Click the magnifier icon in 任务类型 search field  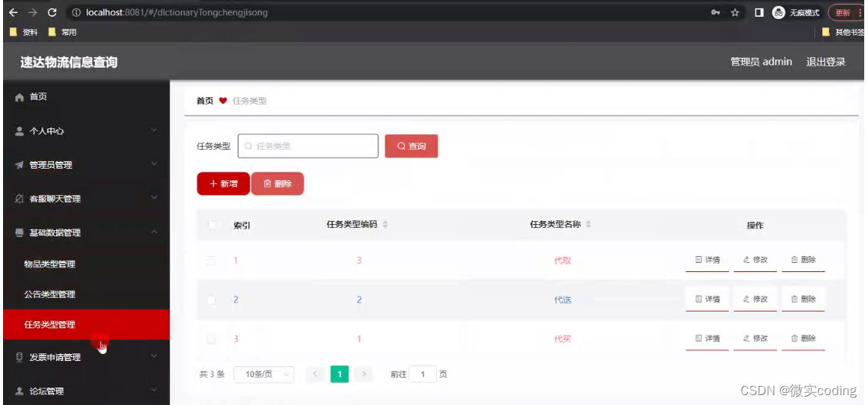(248, 146)
